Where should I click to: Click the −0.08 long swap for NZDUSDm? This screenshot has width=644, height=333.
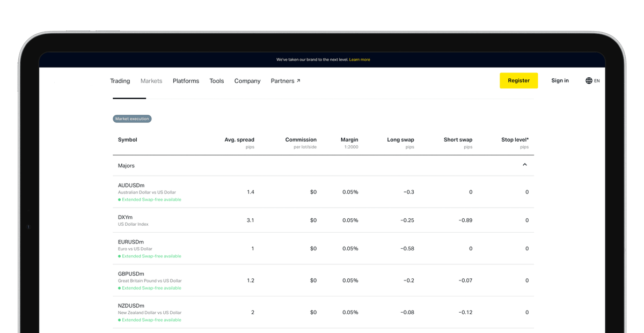[x=406, y=313]
